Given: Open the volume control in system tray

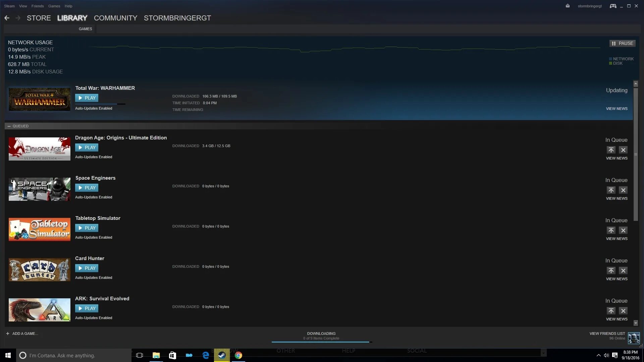Looking at the screenshot, I should [x=606, y=355].
